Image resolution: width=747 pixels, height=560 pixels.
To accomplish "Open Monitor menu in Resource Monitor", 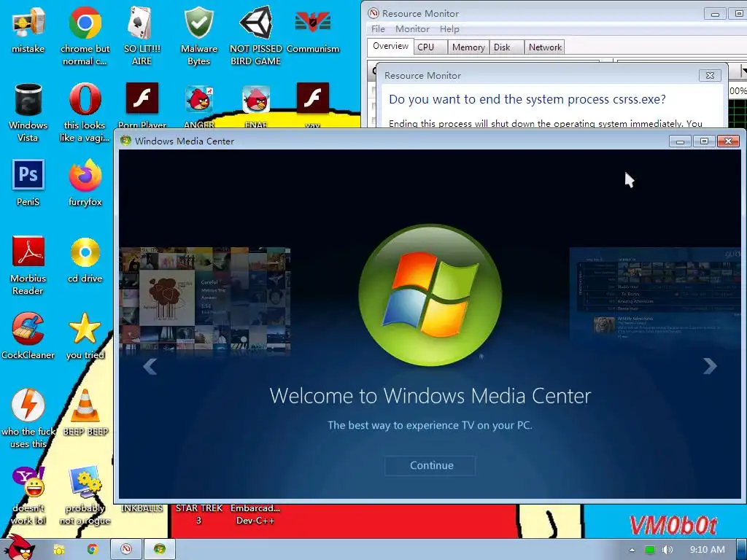I will point(412,29).
